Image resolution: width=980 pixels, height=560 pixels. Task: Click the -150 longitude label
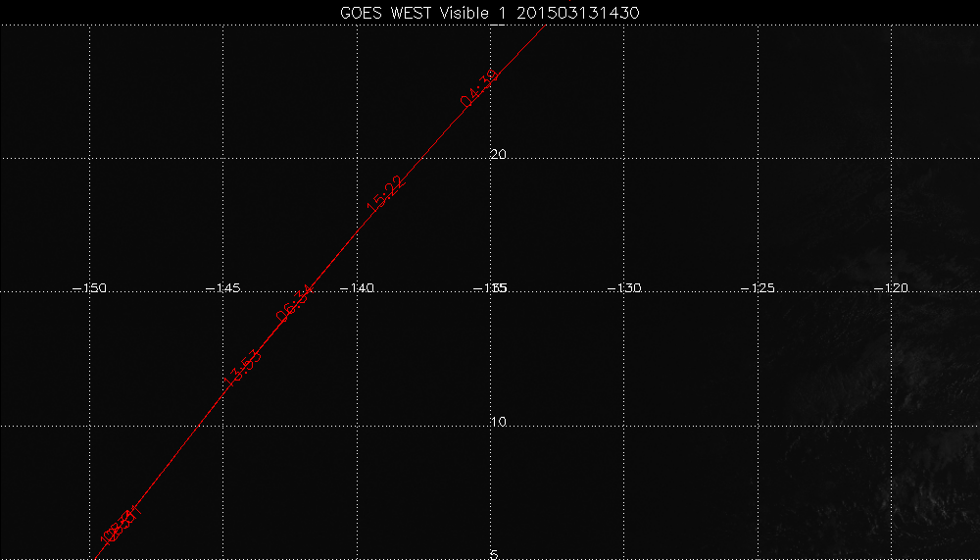point(90,288)
